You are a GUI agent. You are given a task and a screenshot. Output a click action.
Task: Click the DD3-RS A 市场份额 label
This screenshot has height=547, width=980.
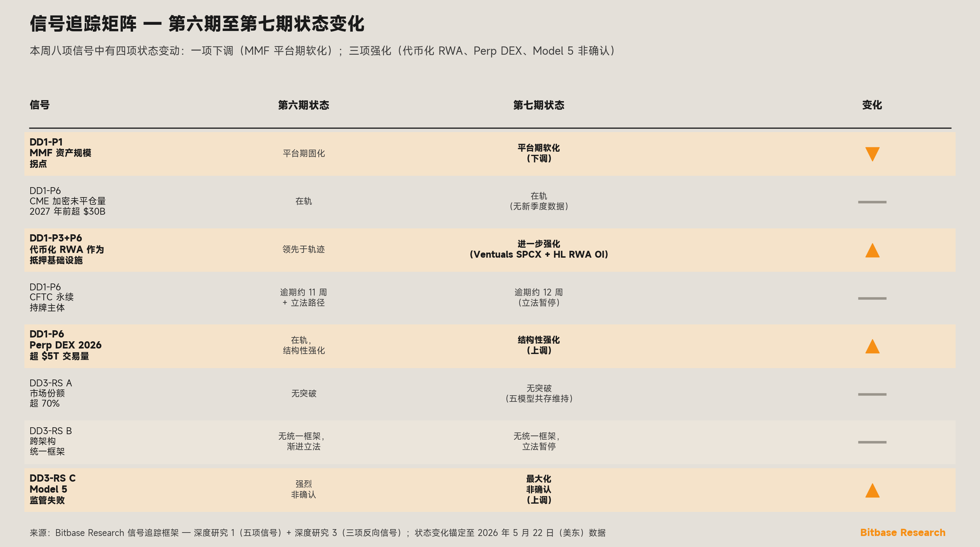coord(51,393)
